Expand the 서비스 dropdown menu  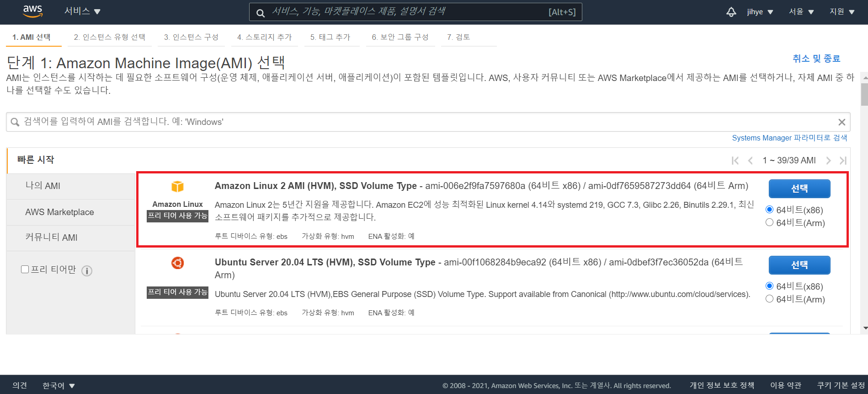(x=82, y=11)
